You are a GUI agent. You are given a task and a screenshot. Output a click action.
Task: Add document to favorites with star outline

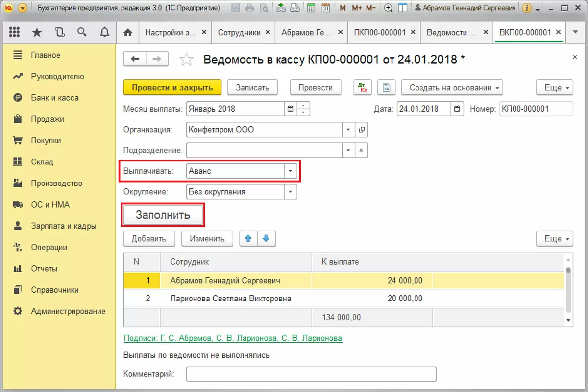click(186, 60)
